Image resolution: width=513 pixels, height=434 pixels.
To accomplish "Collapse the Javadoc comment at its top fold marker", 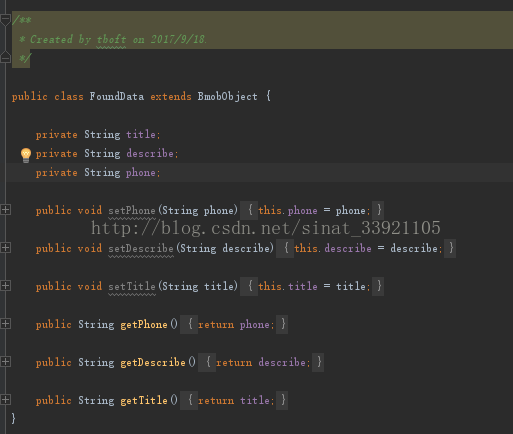I will point(5,20).
